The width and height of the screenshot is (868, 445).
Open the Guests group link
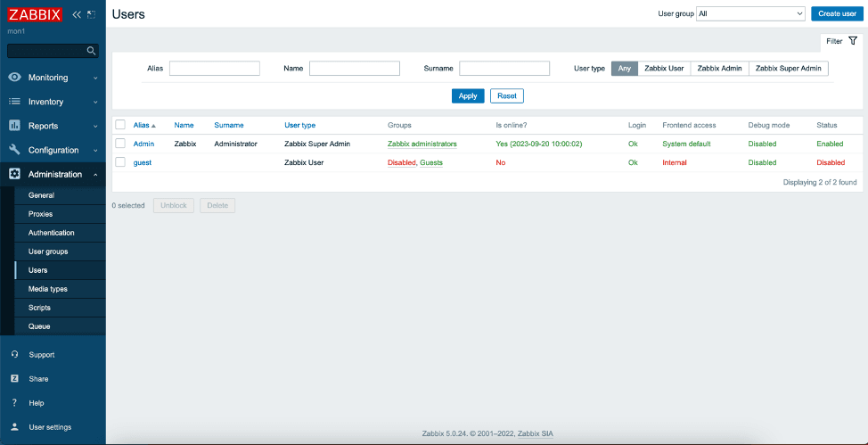[x=431, y=162]
